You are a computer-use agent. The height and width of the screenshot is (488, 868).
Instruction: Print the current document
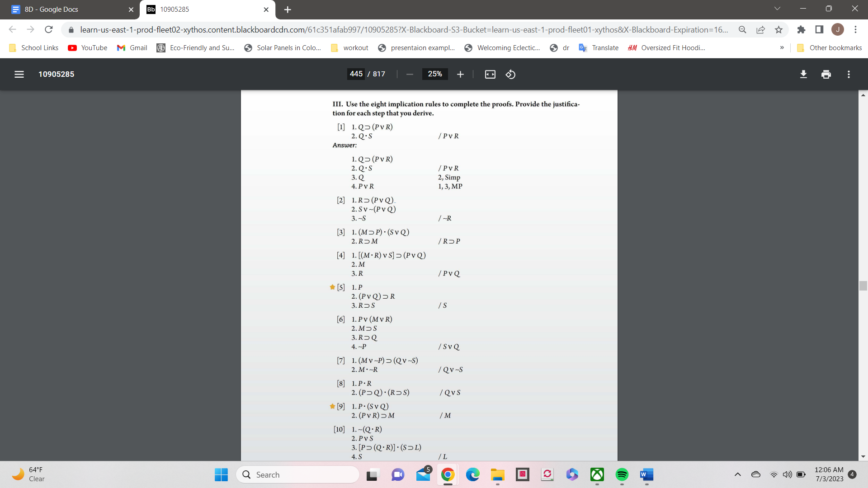pyautogui.click(x=826, y=74)
